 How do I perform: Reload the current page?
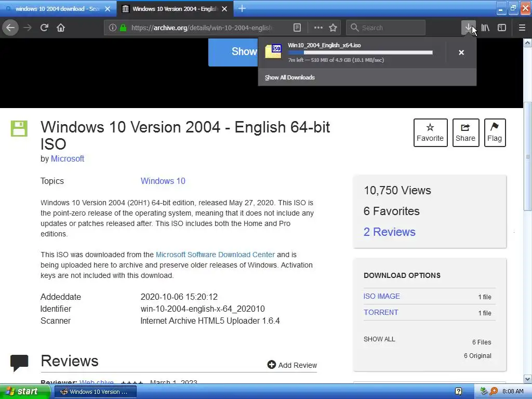click(x=44, y=28)
